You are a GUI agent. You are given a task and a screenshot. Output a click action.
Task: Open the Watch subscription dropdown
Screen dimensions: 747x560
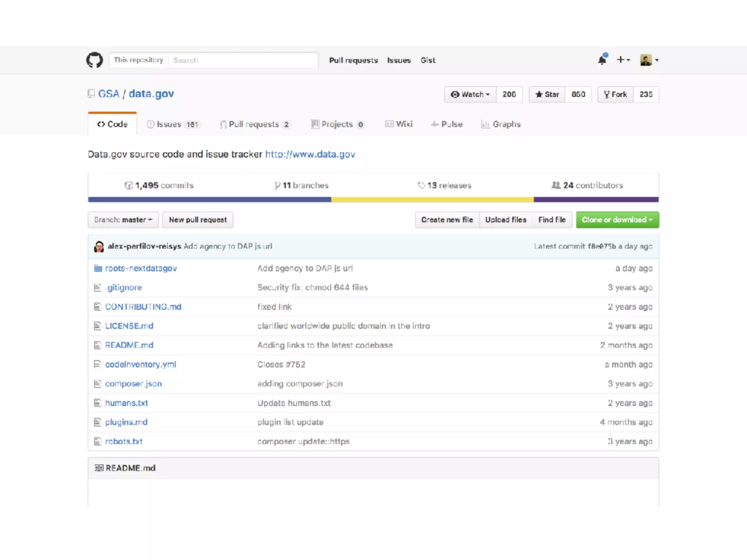[x=470, y=94]
